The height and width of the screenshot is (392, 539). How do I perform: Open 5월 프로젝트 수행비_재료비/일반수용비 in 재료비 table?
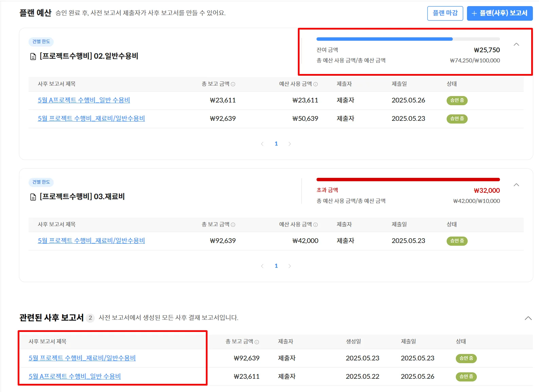91,241
